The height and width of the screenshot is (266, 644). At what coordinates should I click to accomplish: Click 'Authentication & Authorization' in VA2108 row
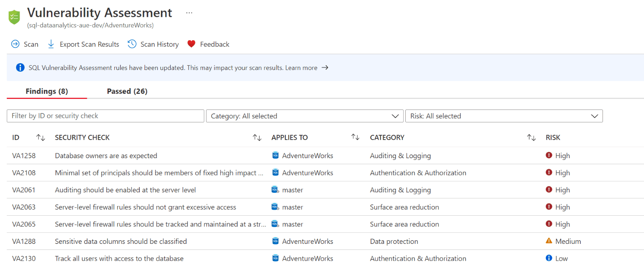coord(418,173)
